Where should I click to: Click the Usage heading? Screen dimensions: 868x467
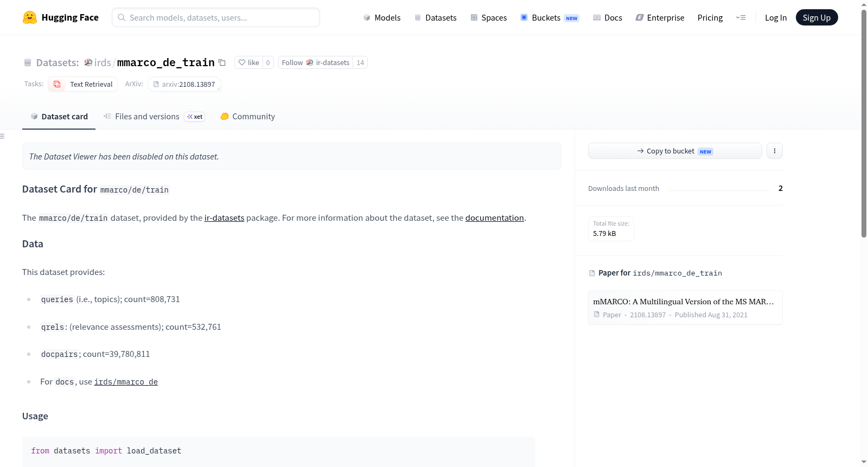point(35,416)
